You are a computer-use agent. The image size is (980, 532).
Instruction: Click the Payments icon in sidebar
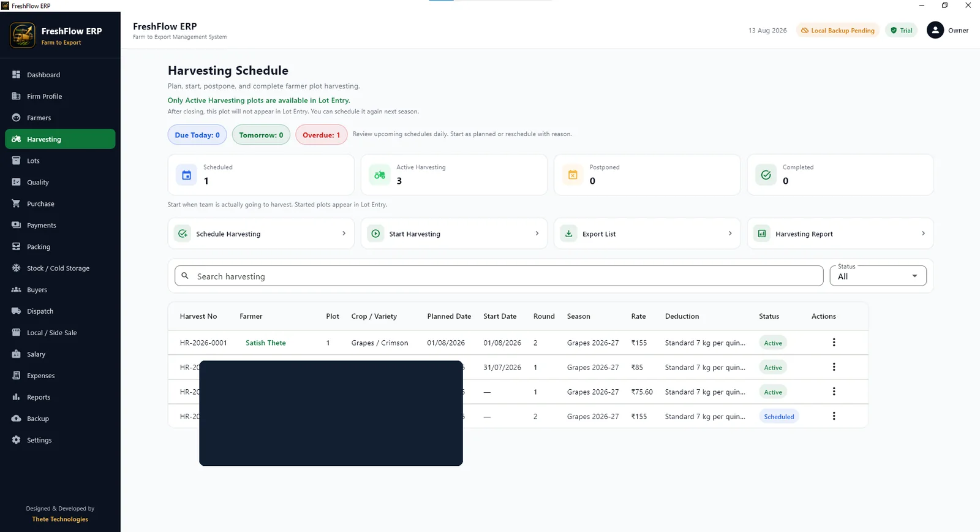point(16,225)
